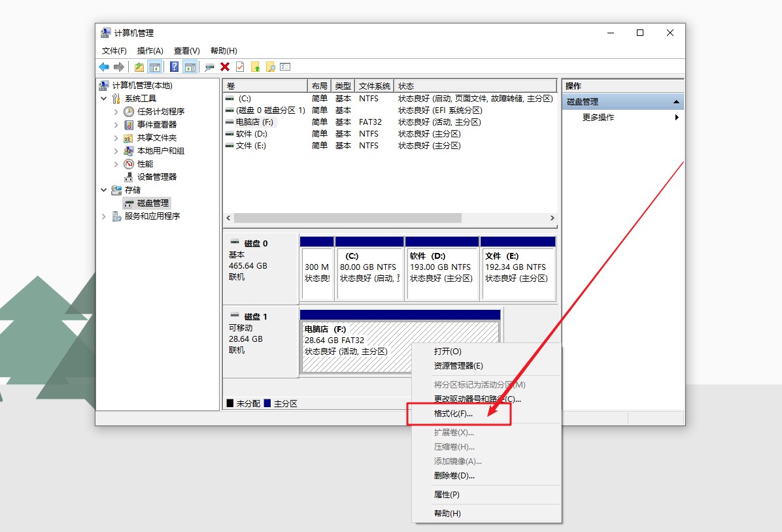
Task: Expand the 更多操作 submenu arrow
Action: tap(677, 118)
